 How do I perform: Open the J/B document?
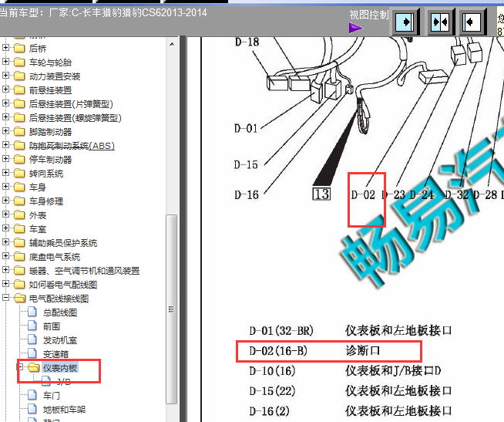[64, 382]
